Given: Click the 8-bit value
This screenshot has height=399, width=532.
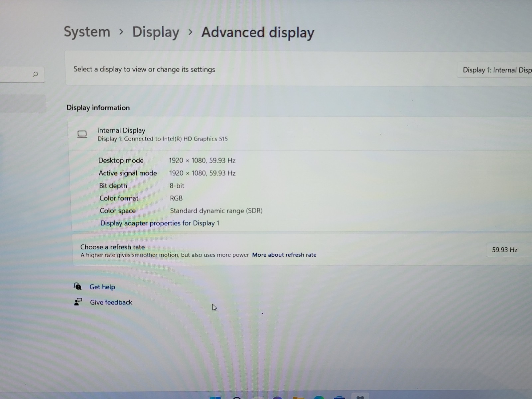Looking at the screenshot, I should coord(177,186).
